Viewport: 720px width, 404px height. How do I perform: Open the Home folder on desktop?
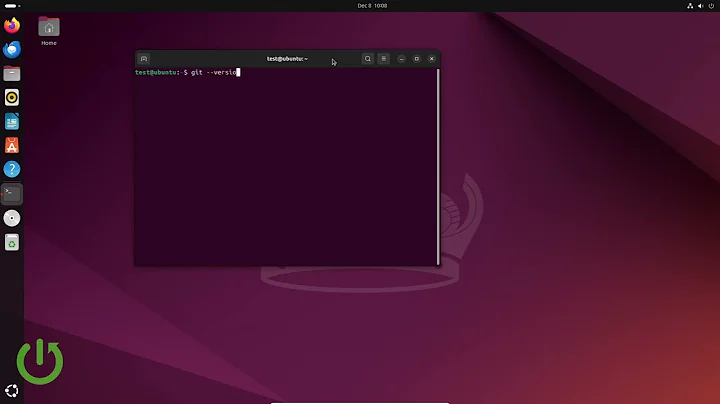pos(49,31)
